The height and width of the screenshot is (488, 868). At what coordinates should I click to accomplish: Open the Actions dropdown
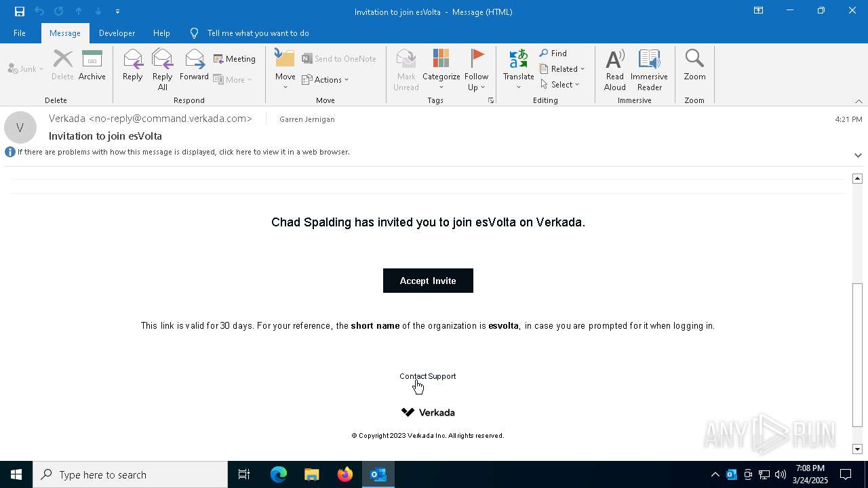coord(325,79)
